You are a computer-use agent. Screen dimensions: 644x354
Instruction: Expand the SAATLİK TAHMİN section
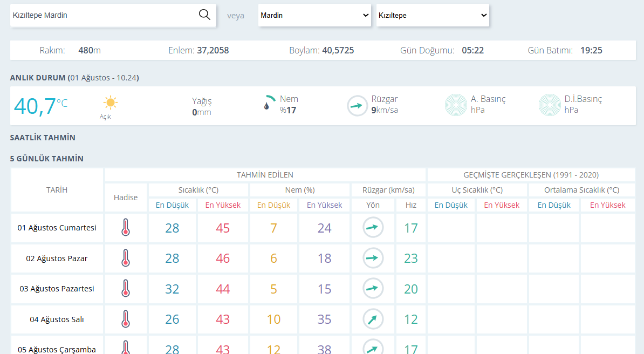coord(43,138)
